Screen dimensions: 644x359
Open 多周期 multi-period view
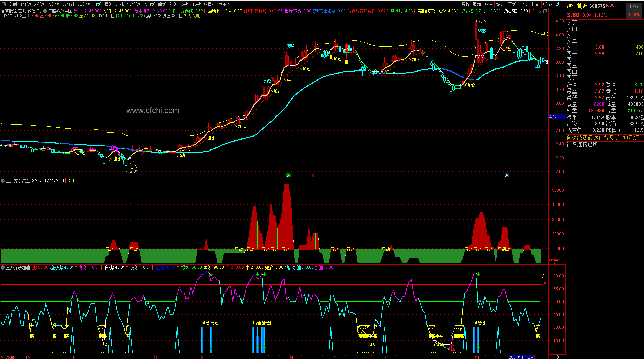point(209,4)
